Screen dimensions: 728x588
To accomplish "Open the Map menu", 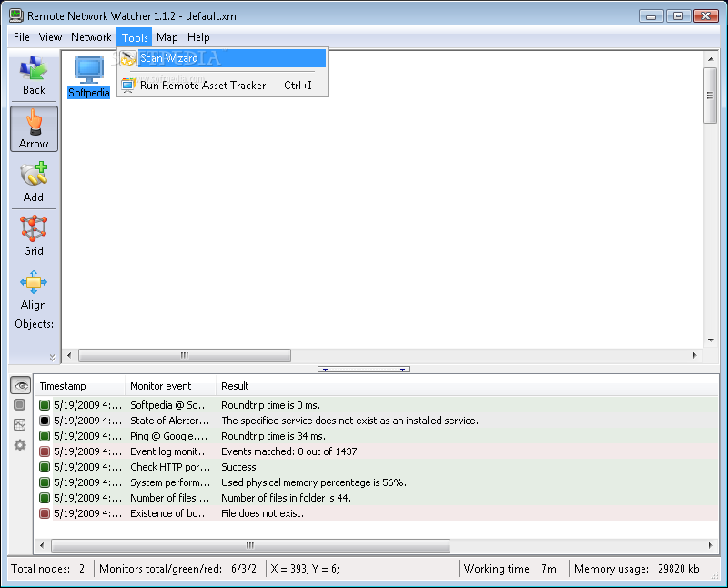I will pyautogui.click(x=167, y=37).
